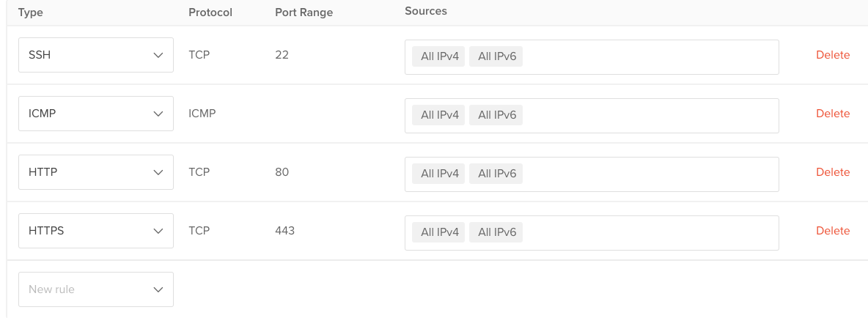Delete the SSH firewall rule

pyautogui.click(x=833, y=55)
